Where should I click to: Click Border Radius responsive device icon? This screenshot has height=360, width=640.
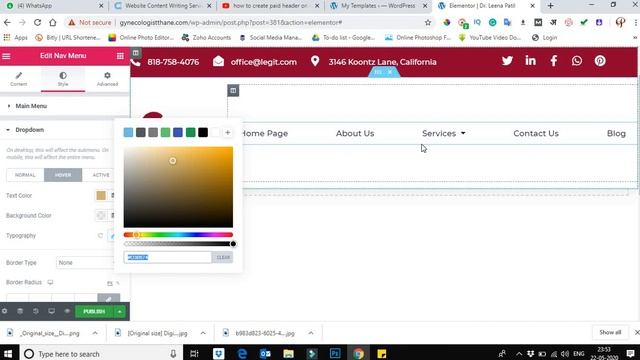[x=50, y=282]
